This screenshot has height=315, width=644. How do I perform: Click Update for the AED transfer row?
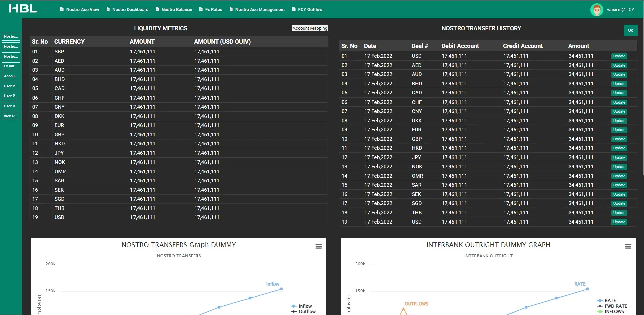coord(619,65)
